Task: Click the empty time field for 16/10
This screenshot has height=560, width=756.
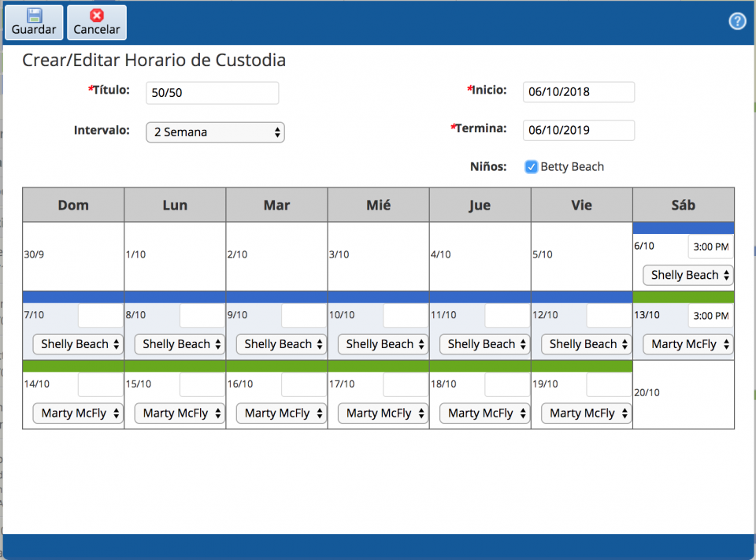Action: pos(304,385)
